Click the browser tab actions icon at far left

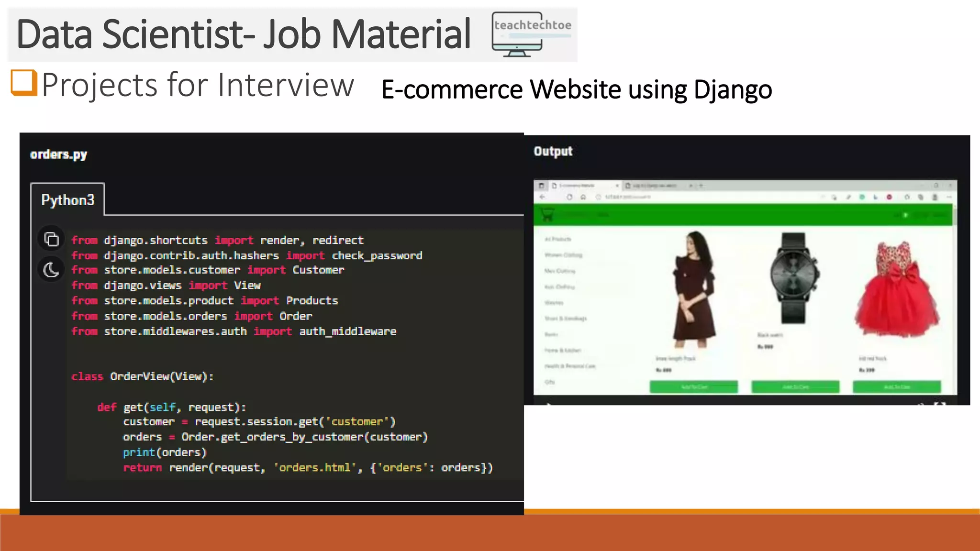point(541,186)
